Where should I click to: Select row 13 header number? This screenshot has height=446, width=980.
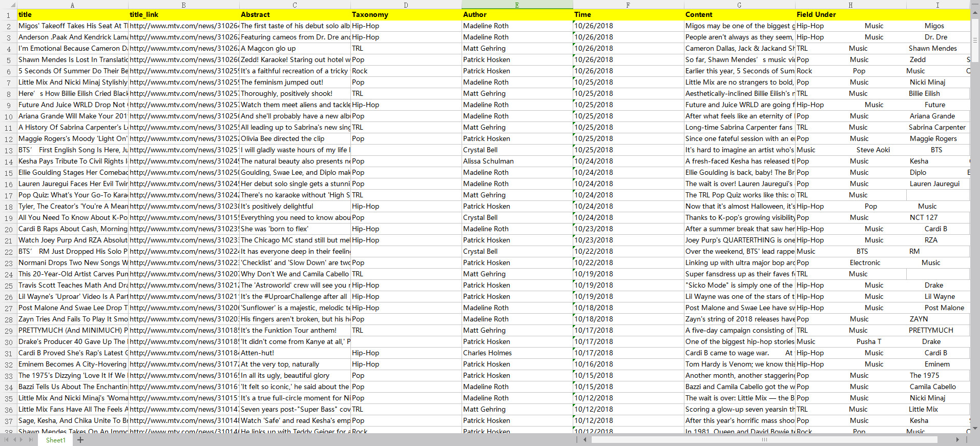point(8,150)
